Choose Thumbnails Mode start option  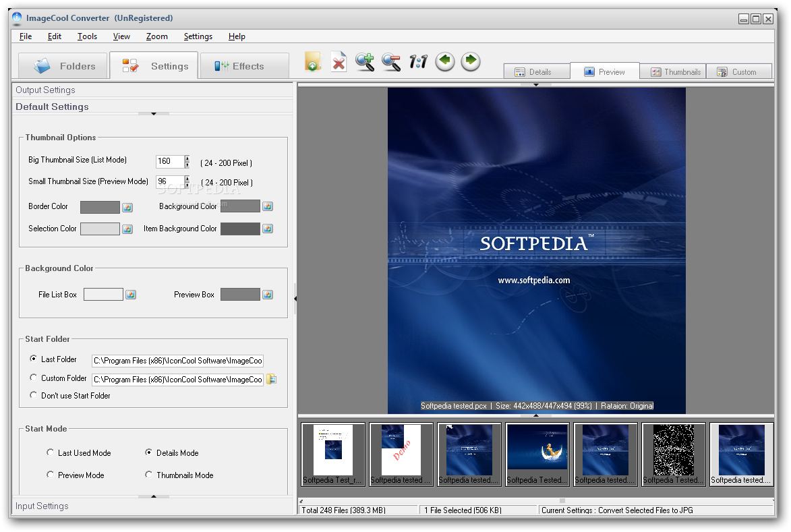tap(149, 475)
